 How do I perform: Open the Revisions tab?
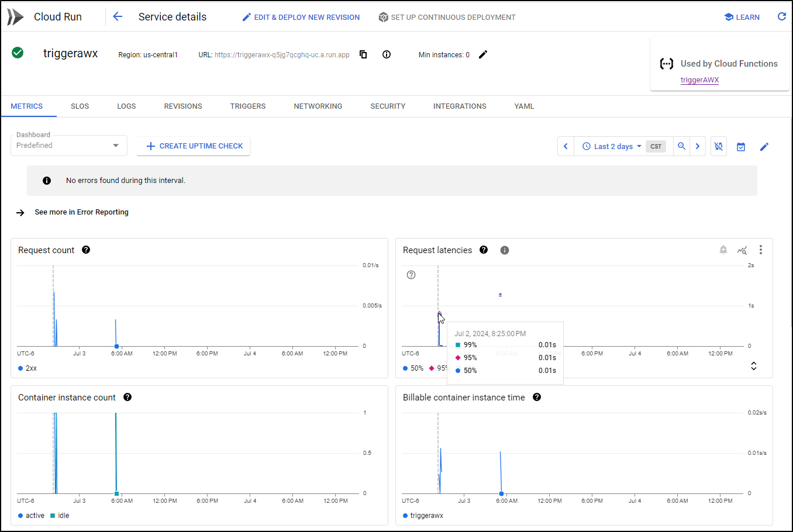(183, 106)
